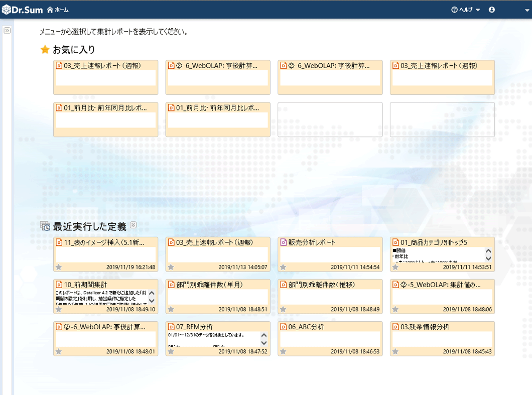The height and width of the screenshot is (395, 532).
Task: Click the document icon of 03.残業情報分析
Action: point(395,327)
